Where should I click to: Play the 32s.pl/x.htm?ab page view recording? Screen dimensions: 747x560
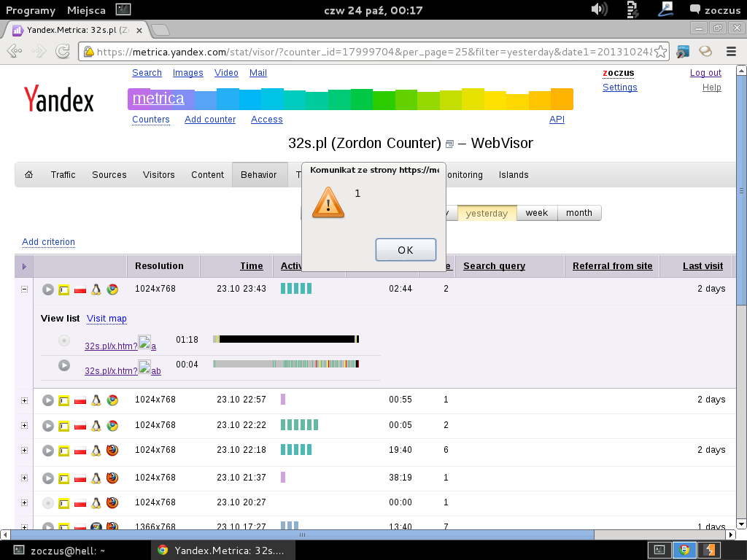coord(64,365)
